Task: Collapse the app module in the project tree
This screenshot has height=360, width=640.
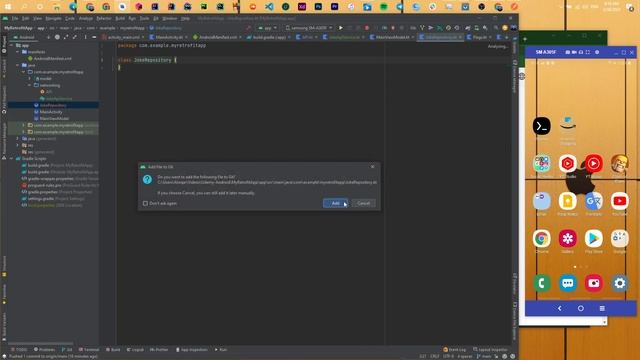Action: point(11,45)
